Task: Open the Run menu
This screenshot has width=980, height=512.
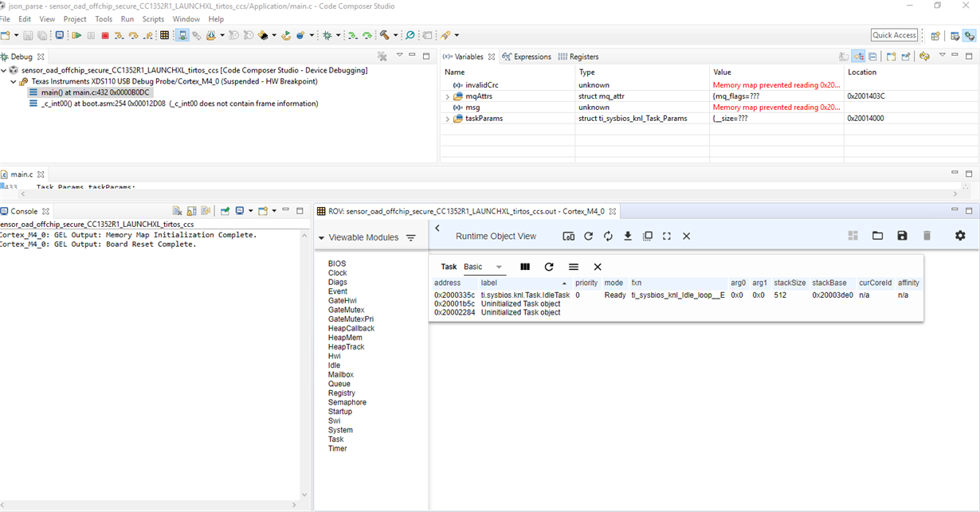Action: click(127, 19)
